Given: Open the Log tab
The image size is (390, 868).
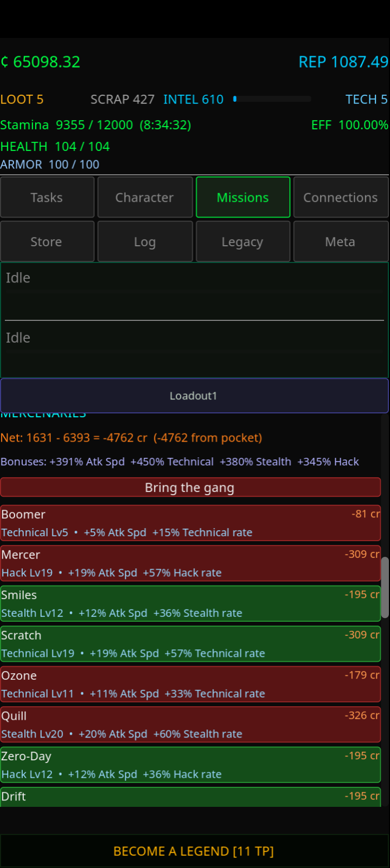Looking at the screenshot, I should point(145,242).
